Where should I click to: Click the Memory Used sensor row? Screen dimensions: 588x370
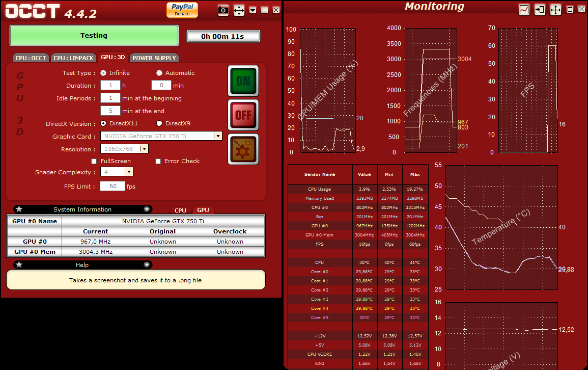358,198
